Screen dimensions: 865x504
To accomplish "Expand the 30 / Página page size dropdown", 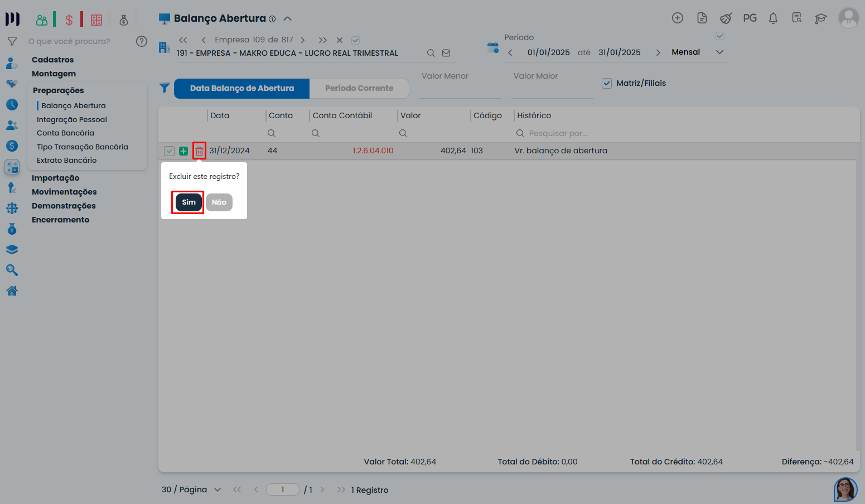I will [191, 490].
